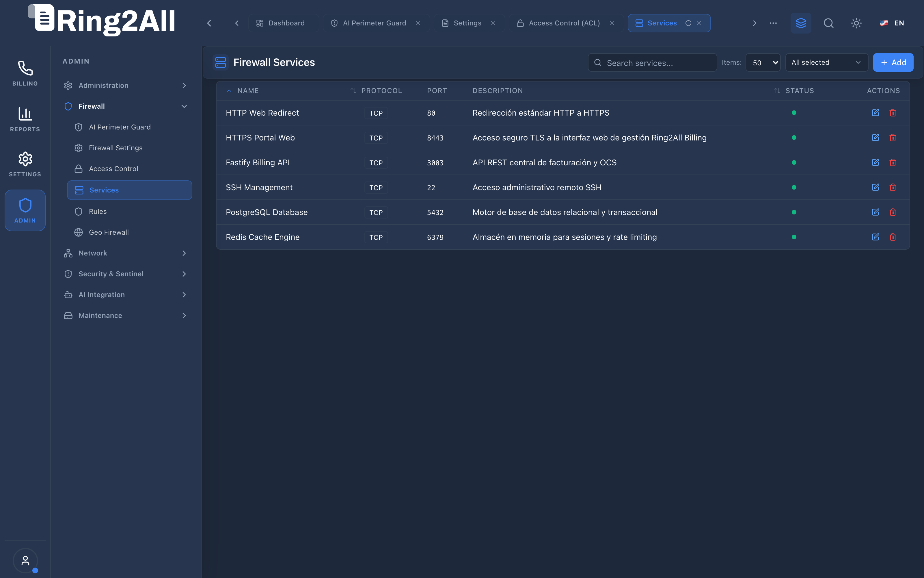Sort table by Status column header
This screenshot has width=924, height=578.
click(794, 90)
